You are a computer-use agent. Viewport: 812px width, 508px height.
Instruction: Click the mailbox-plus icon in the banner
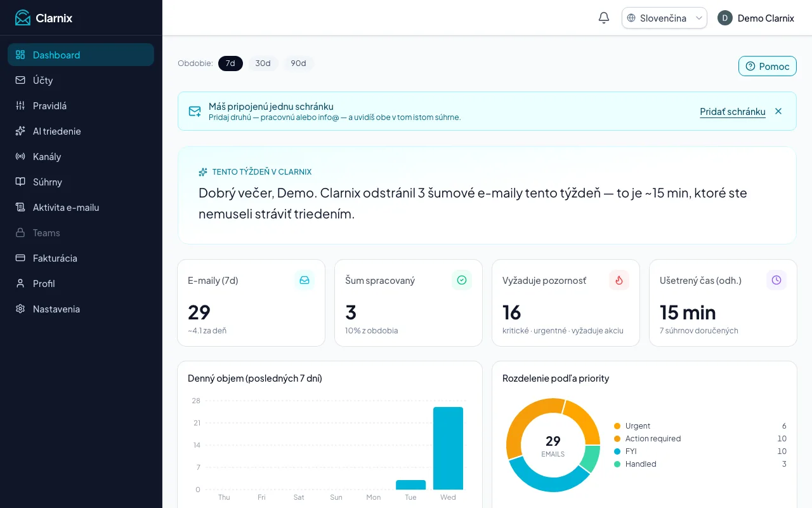coord(195,112)
